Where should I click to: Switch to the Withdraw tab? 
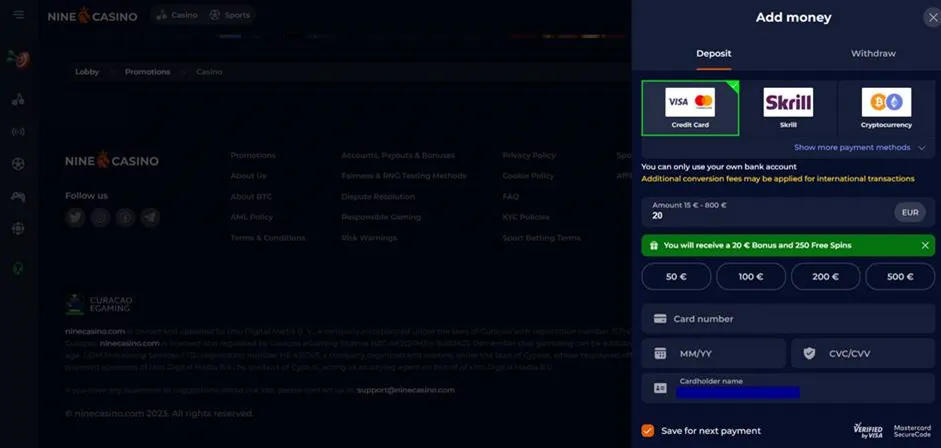873,53
